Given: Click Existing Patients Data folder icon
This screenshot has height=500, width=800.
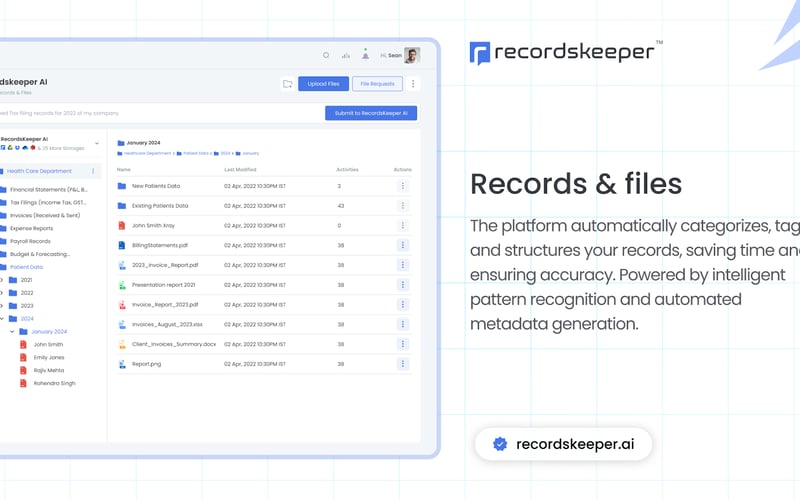Looking at the screenshot, I should coord(122,206).
